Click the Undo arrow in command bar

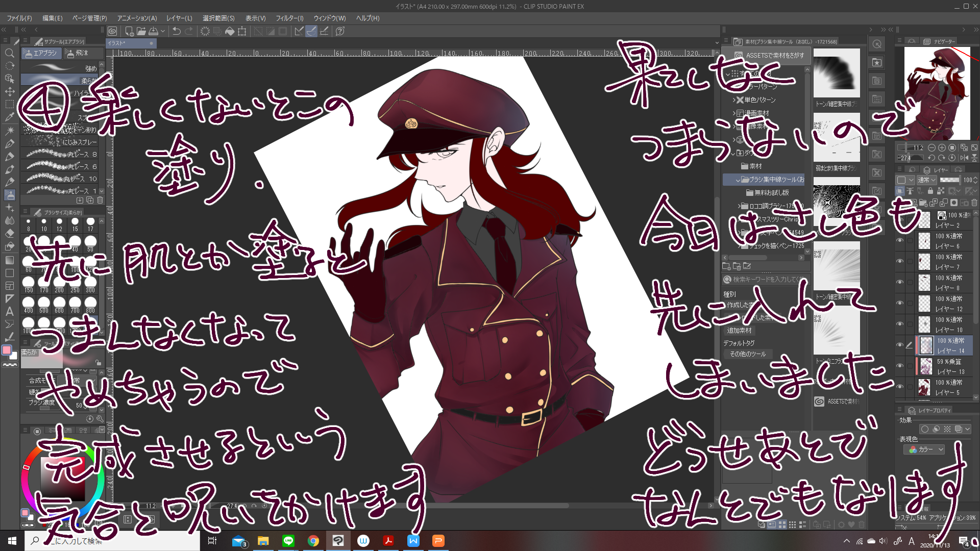[x=177, y=31]
